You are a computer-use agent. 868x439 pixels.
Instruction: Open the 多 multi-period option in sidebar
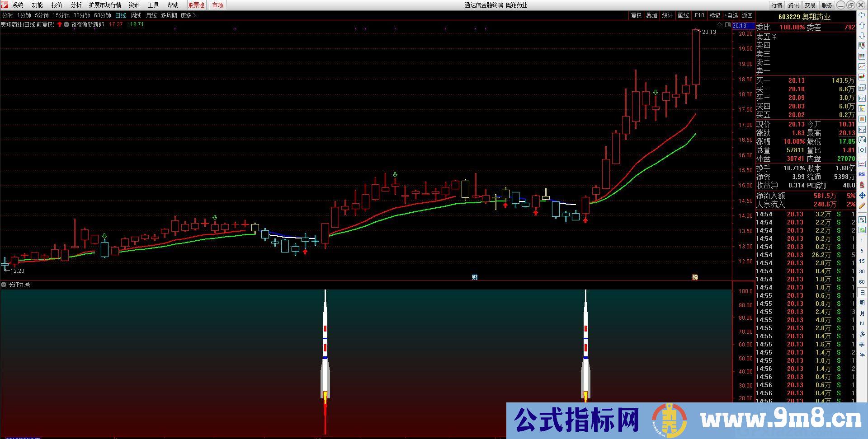coord(862,334)
